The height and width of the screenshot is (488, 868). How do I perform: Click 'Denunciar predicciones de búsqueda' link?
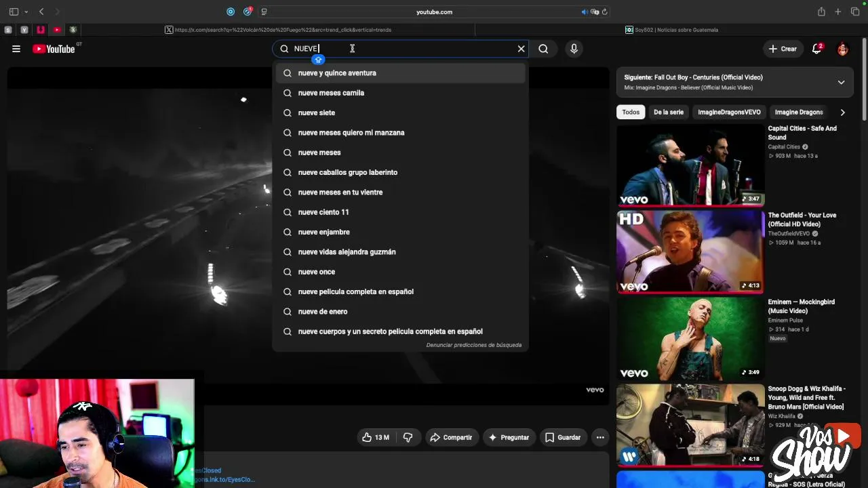(474, 345)
